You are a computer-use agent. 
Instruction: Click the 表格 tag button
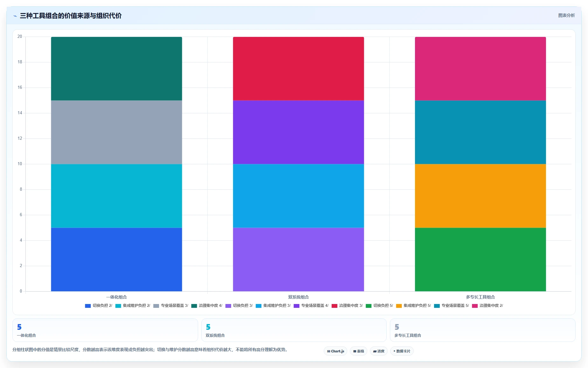[358, 351]
